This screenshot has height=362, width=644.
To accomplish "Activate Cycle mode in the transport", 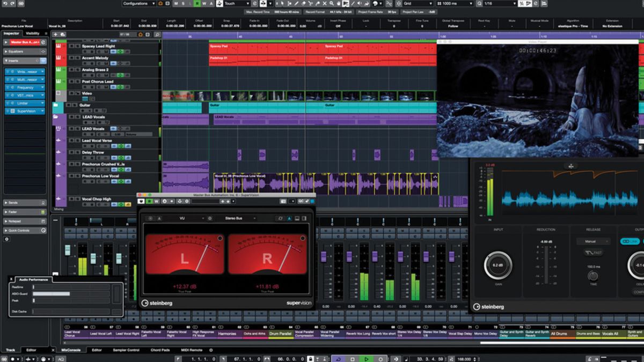I will [x=338, y=358].
